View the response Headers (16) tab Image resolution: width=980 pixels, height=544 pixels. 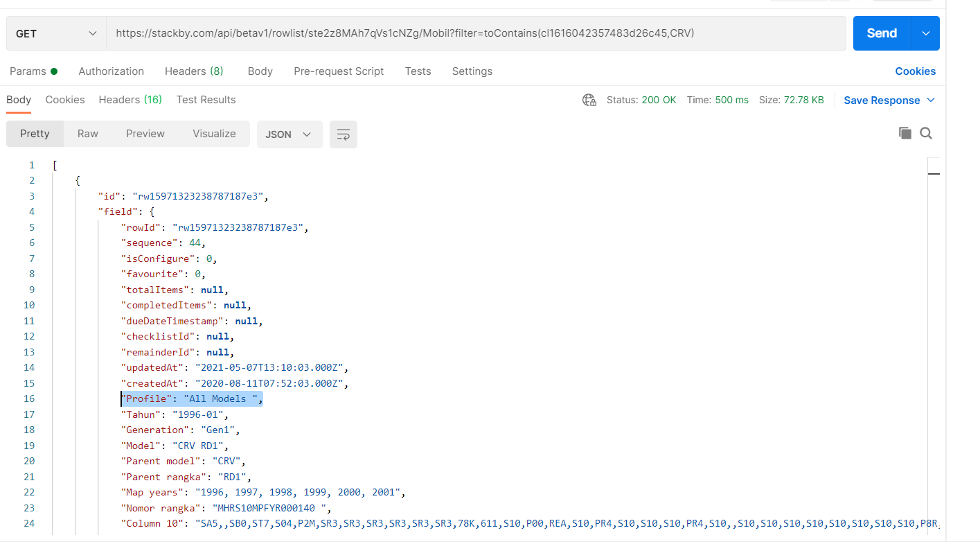click(x=130, y=100)
